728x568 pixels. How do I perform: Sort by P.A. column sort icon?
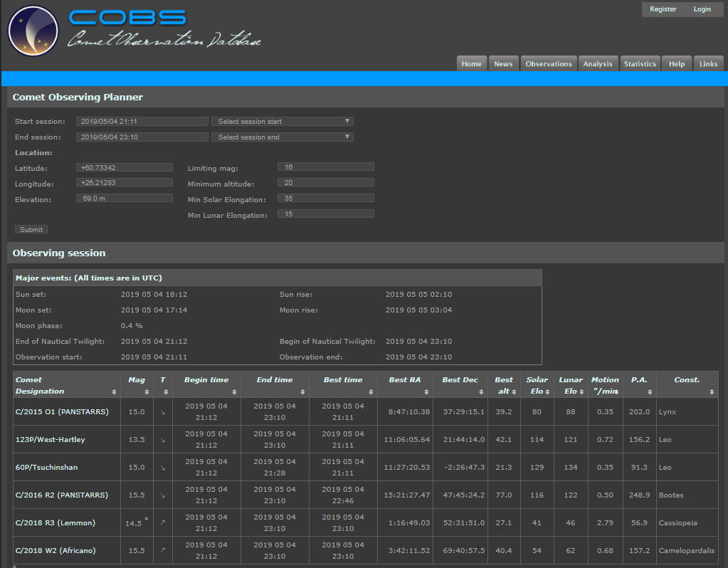click(650, 392)
